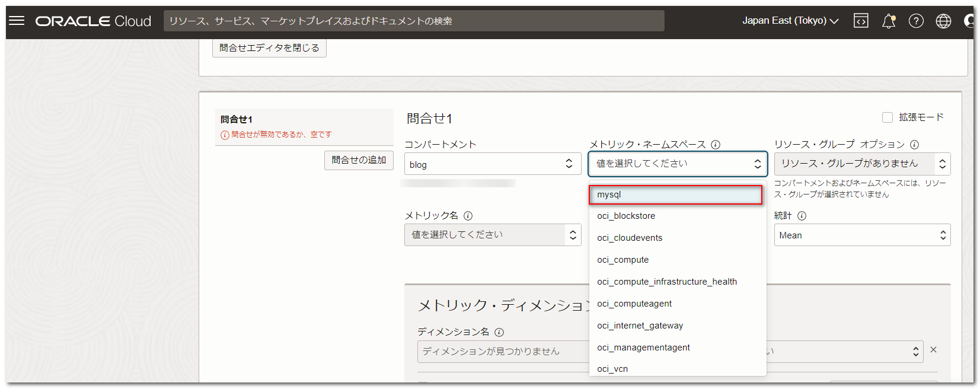Click the 問合せエディタを閉じる button
This screenshot has height=389, width=980.
(269, 48)
